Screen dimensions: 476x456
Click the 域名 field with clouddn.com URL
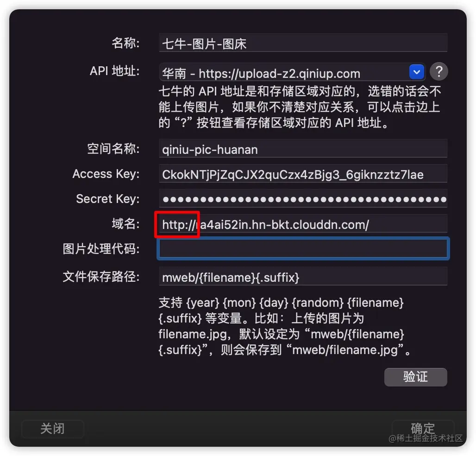(x=303, y=224)
